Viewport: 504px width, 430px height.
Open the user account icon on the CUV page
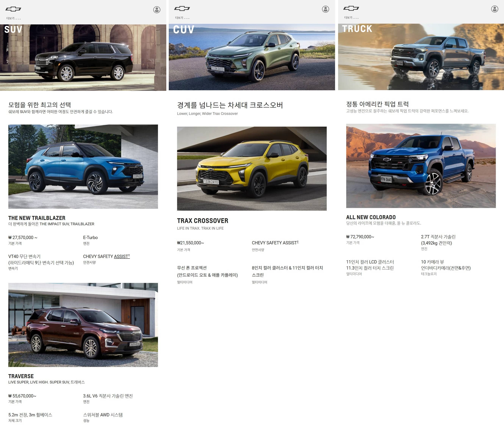click(x=325, y=9)
